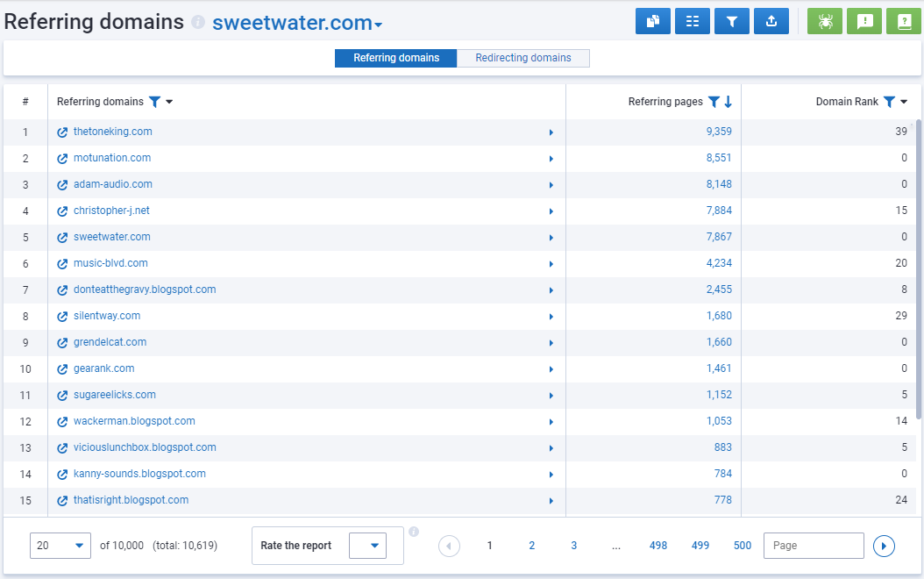The height and width of the screenshot is (579, 924).
Task: Click filter icon in Referring domains column
Action: click(154, 102)
